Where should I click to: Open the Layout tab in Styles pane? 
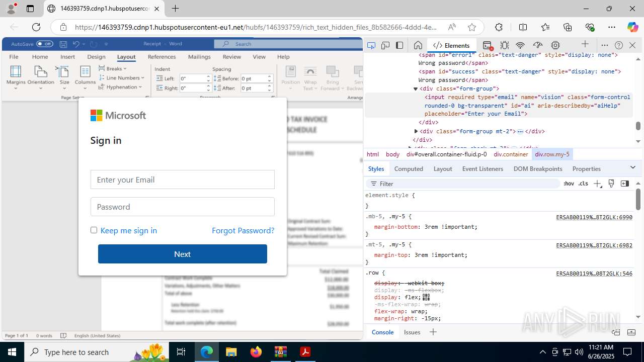pos(443,169)
